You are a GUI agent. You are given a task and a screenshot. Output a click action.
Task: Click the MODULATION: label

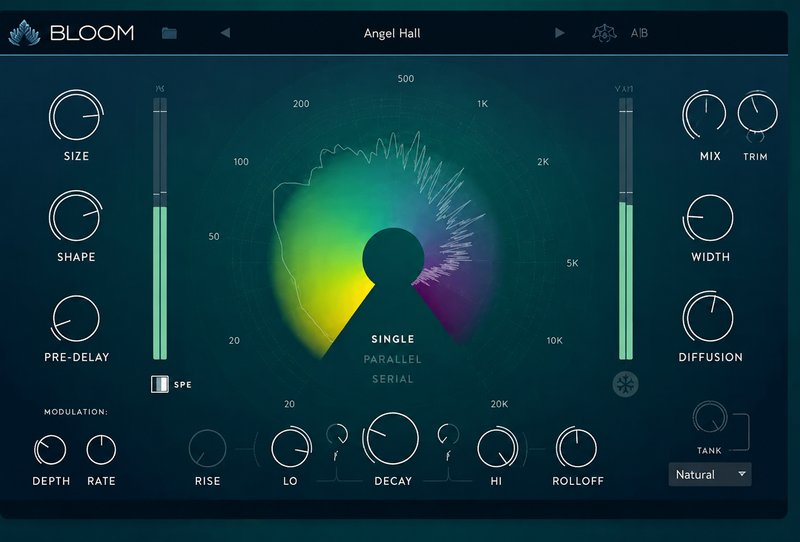[76, 412]
